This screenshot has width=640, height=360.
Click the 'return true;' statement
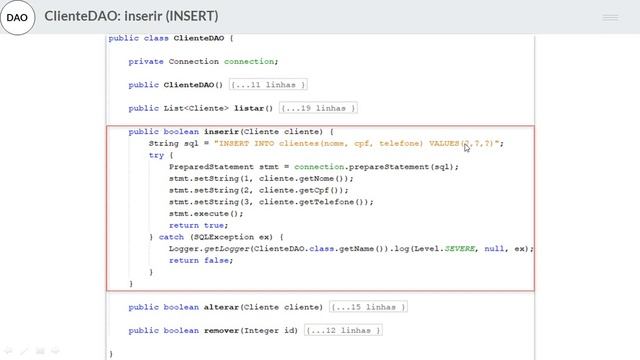[x=198, y=226]
